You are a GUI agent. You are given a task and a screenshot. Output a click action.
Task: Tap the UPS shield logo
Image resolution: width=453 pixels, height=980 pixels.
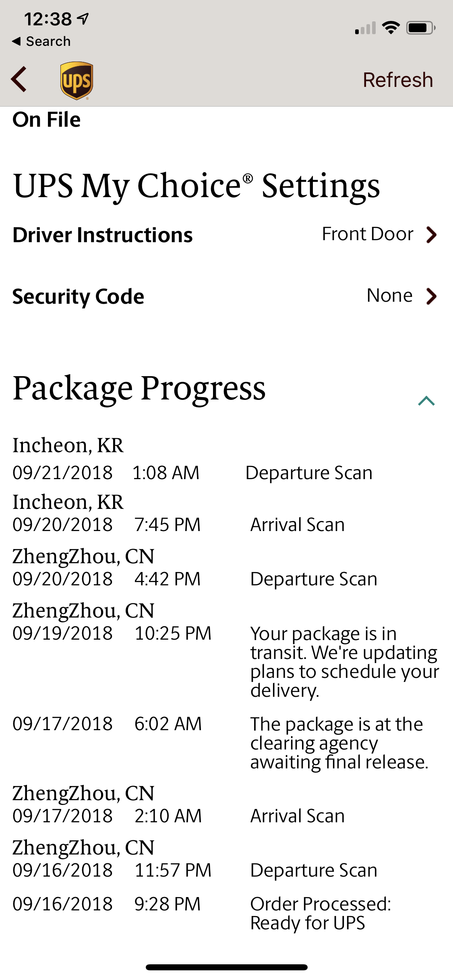point(77,80)
